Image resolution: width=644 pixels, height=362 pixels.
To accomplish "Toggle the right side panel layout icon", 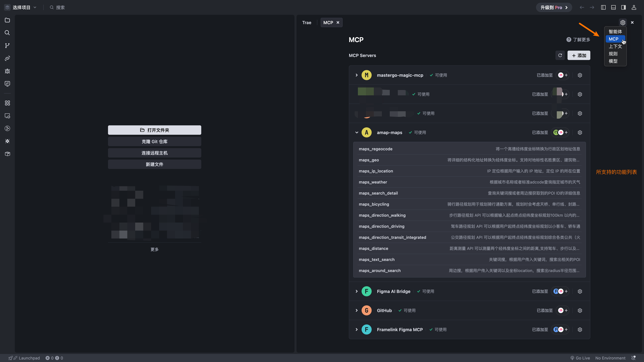I will 624,8.
